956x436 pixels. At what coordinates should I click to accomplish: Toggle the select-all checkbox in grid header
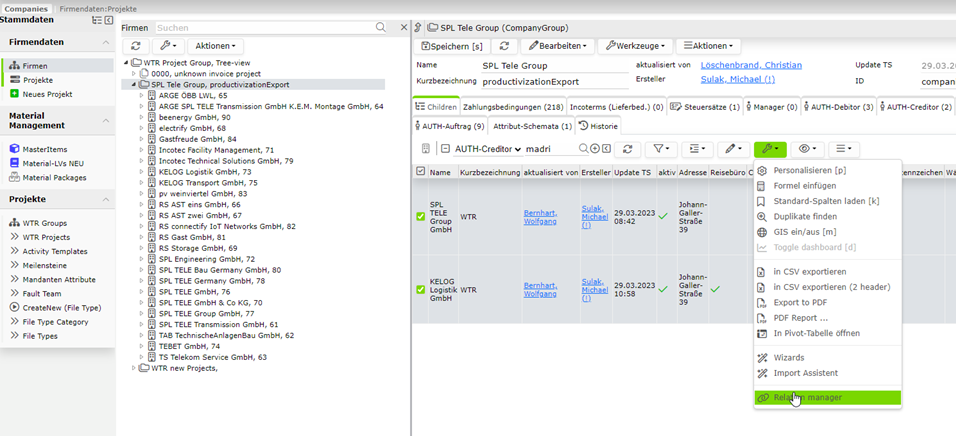click(420, 172)
